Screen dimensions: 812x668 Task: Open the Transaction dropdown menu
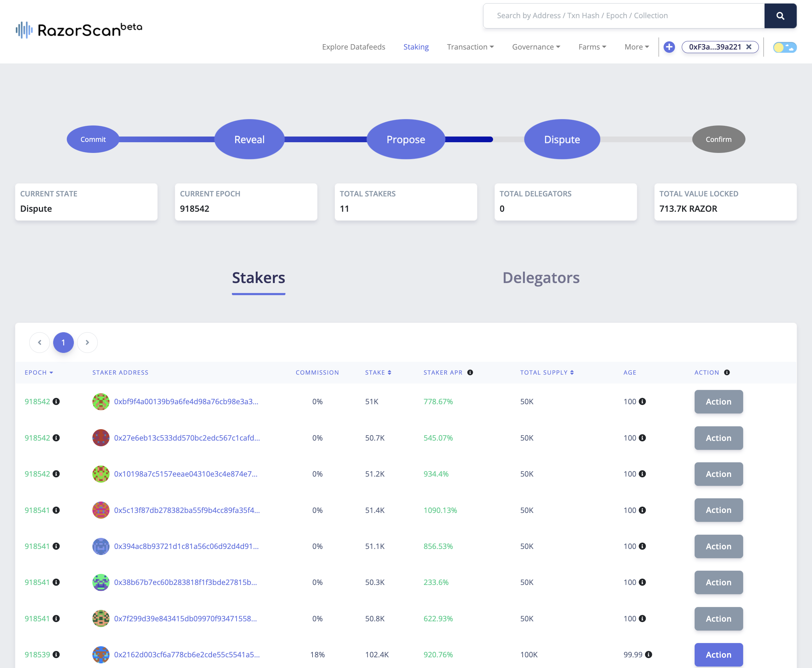(470, 47)
